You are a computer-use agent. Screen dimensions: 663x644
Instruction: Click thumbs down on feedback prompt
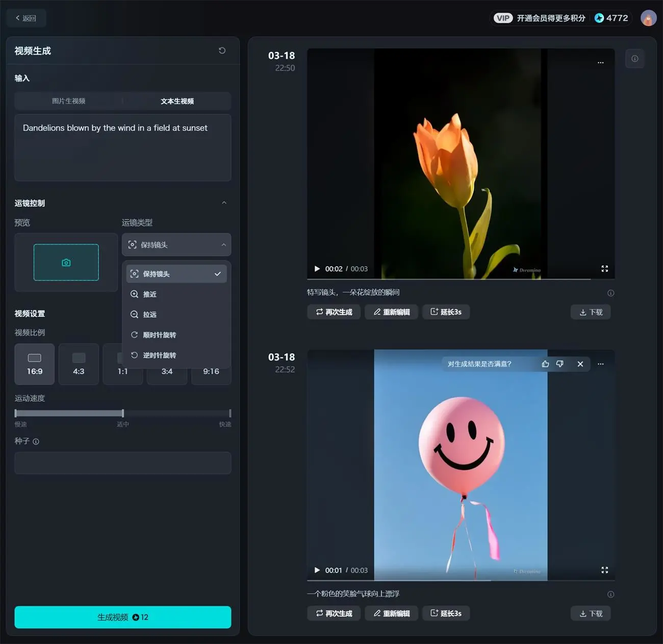pos(560,364)
